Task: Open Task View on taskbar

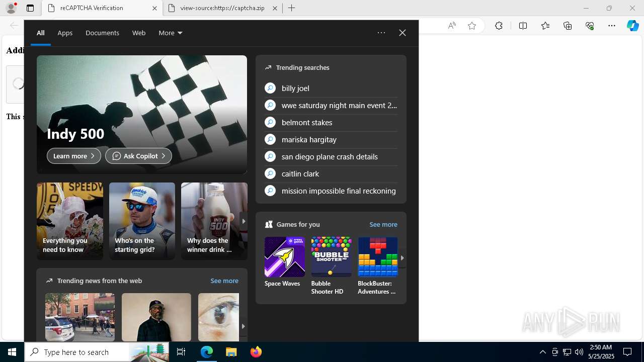Action: (x=181, y=352)
